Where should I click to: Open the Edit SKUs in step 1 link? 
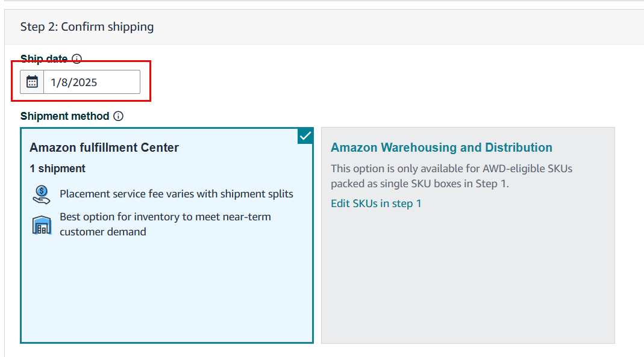376,203
